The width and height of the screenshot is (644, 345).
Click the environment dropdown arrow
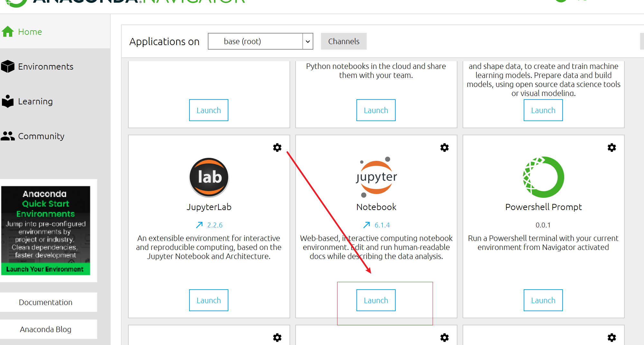click(308, 41)
